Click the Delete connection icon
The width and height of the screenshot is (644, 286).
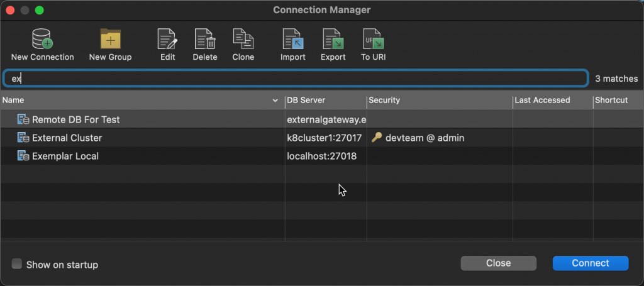click(x=205, y=39)
